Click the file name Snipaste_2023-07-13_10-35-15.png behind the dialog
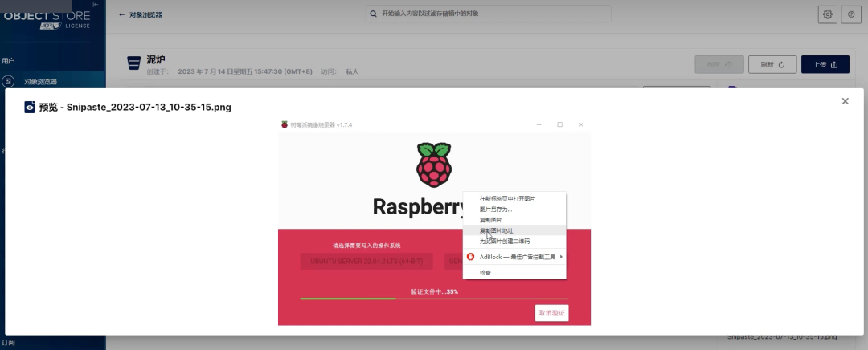Image resolution: width=868 pixels, height=350 pixels. click(x=782, y=336)
